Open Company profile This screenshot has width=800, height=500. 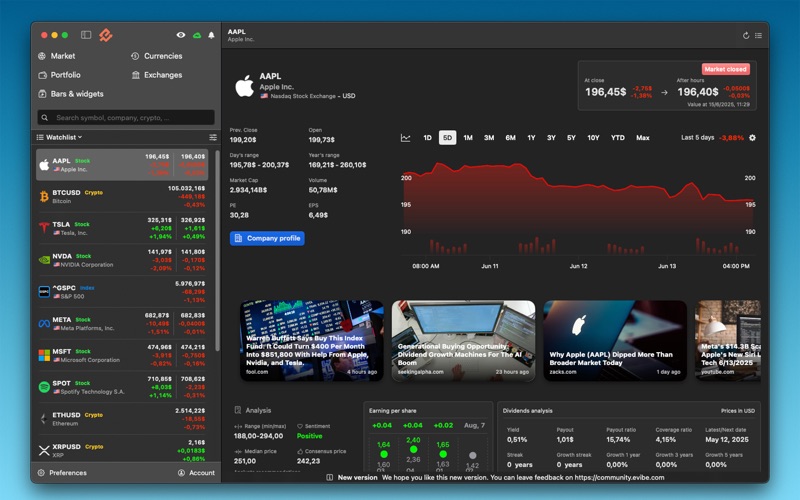[x=267, y=238]
